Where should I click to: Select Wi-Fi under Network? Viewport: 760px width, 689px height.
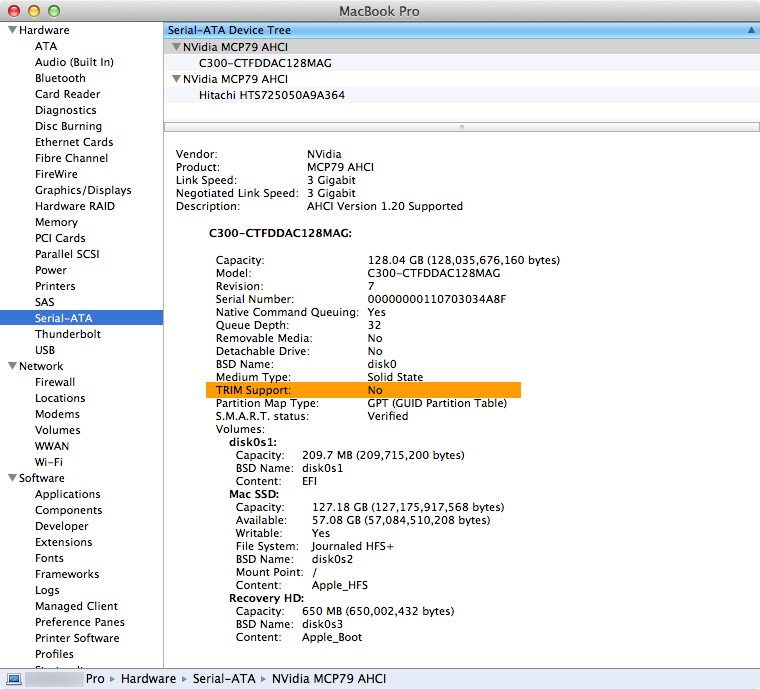pos(49,462)
